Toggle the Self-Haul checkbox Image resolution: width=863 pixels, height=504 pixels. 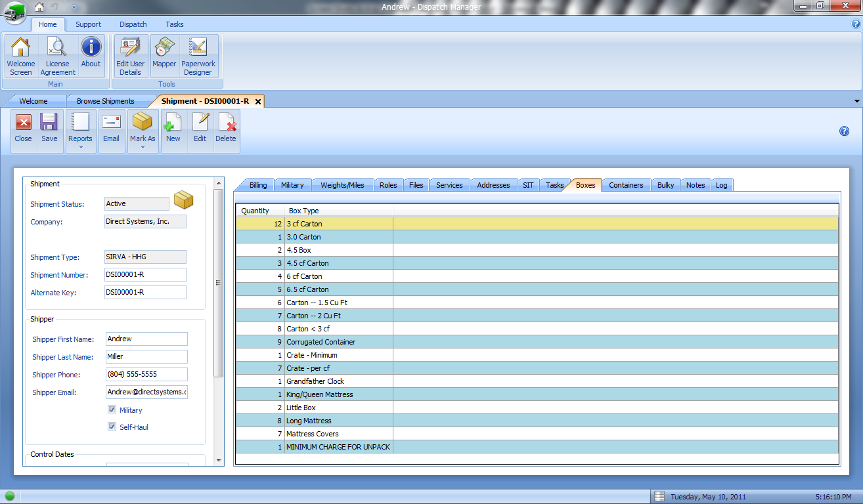112,427
